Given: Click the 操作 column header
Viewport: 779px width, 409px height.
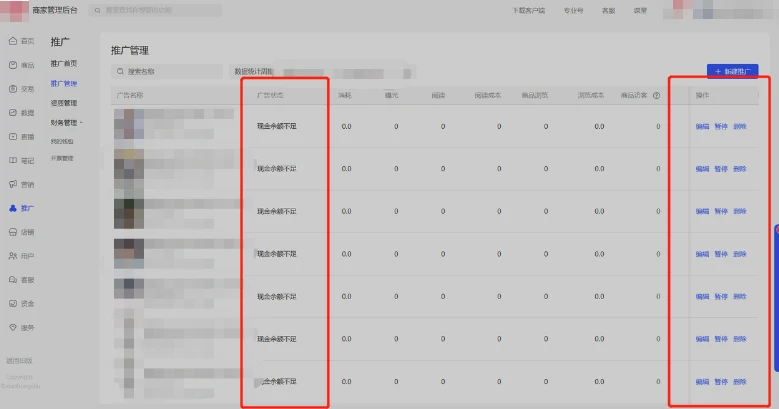Looking at the screenshot, I should pos(702,95).
